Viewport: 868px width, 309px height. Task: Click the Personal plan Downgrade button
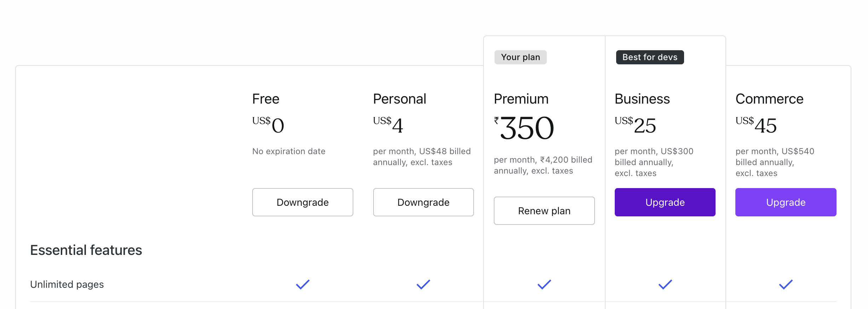(x=423, y=202)
